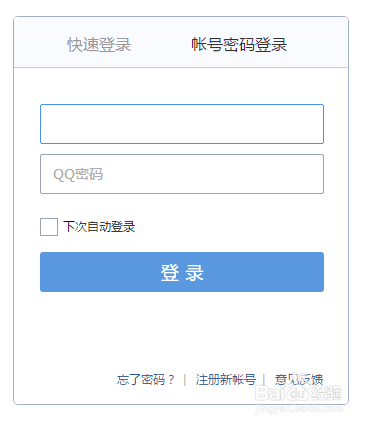Select the blue-outlined top input box
This screenshot has width=372, height=426.
point(182,124)
